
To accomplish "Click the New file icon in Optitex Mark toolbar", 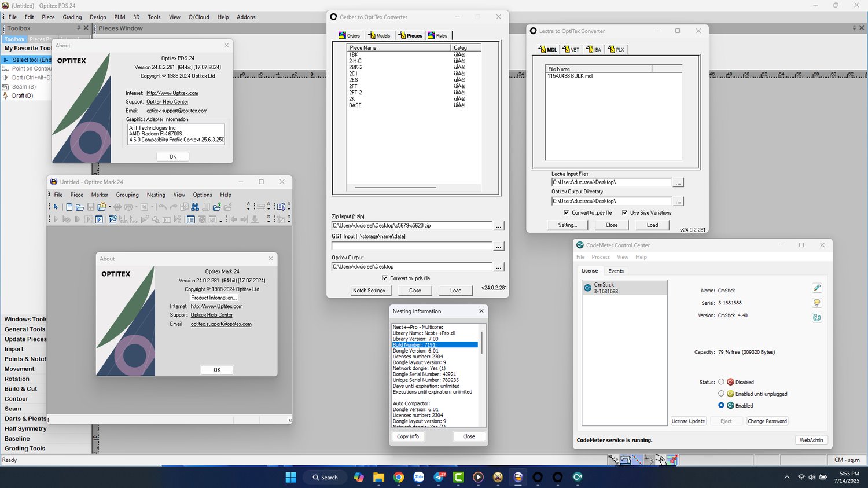I will pos(69,207).
